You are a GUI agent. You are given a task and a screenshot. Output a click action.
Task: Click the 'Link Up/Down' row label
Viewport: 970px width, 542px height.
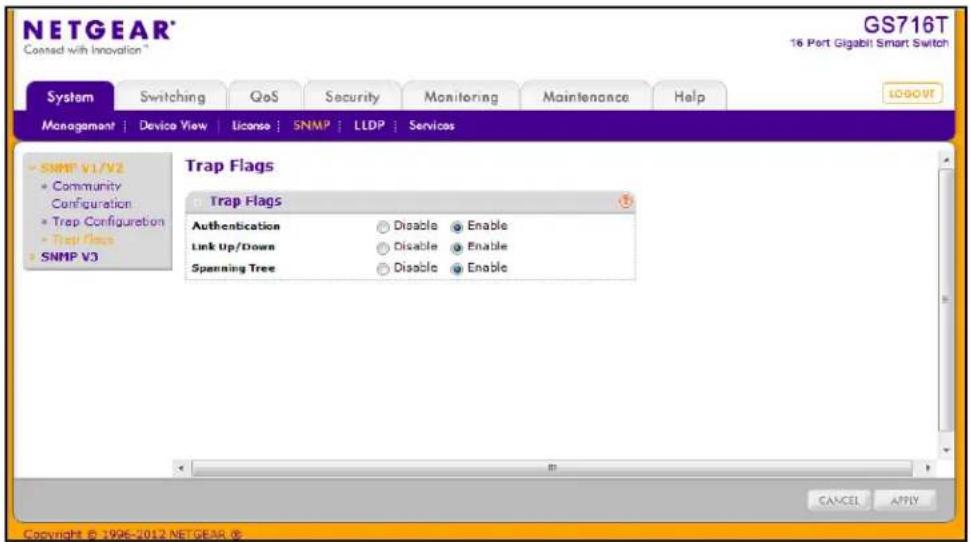click(x=233, y=247)
